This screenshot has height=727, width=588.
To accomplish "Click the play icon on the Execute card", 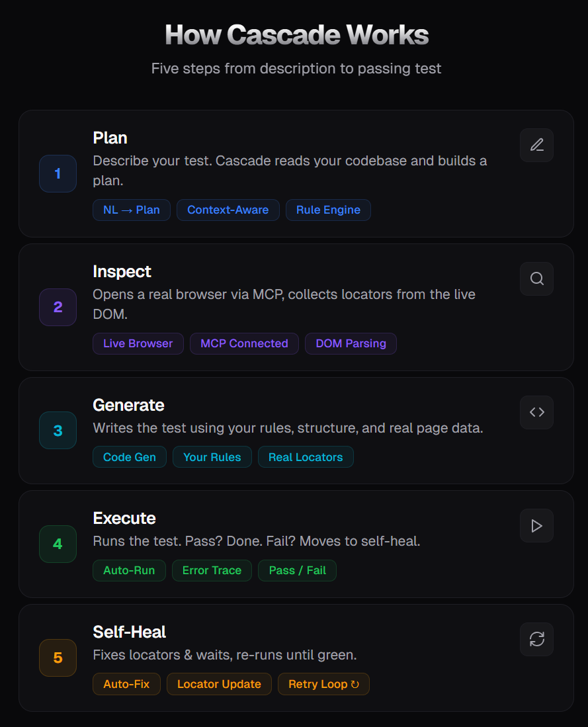I will click(536, 525).
